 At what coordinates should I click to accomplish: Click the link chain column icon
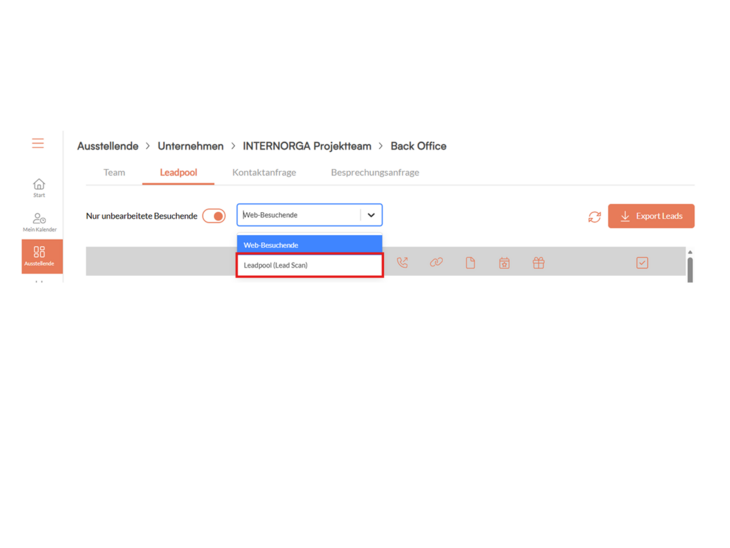[436, 263]
